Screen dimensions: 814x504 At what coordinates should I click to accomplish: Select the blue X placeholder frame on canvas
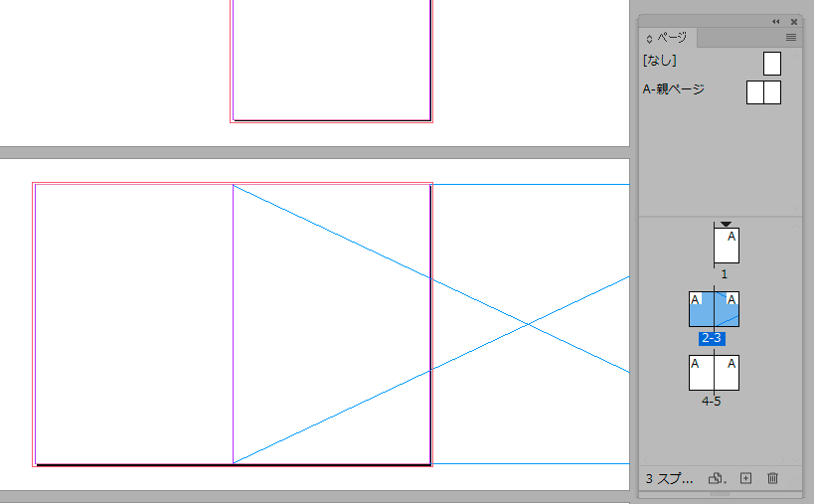[528, 324]
